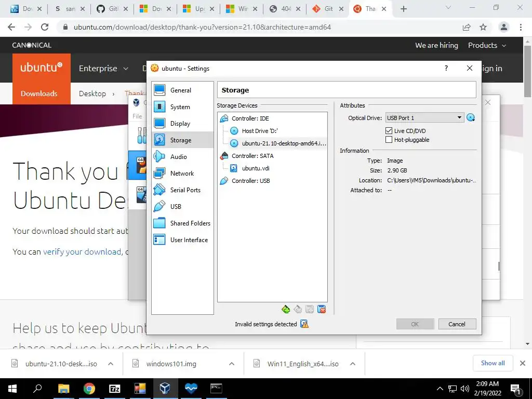The height and width of the screenshot is (399, 532).
Task: Switch to the san browser tab
Action: pos(70,9)
